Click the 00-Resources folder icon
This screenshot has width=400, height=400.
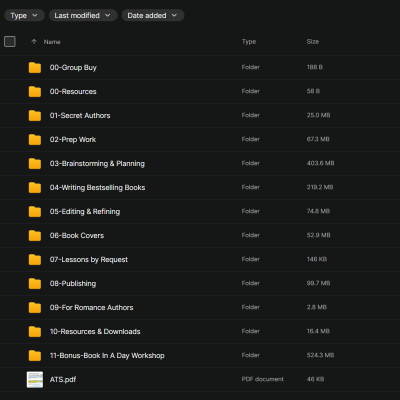[x=35, y=92]
